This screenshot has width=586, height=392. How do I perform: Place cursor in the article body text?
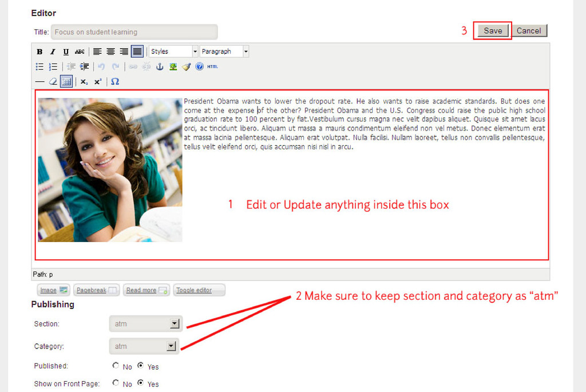point(365,124)
